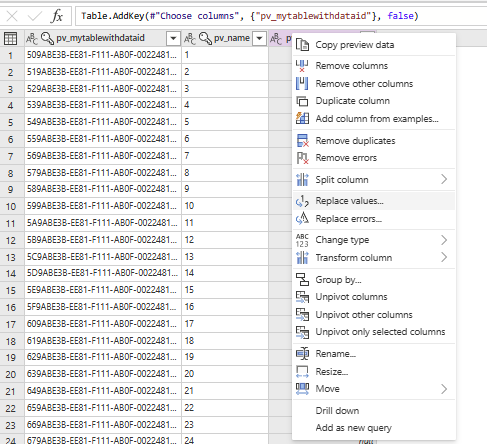Click cell starting with 649ABE3B
The height and width of the screenshot is (444, 487).
[103, 391]
